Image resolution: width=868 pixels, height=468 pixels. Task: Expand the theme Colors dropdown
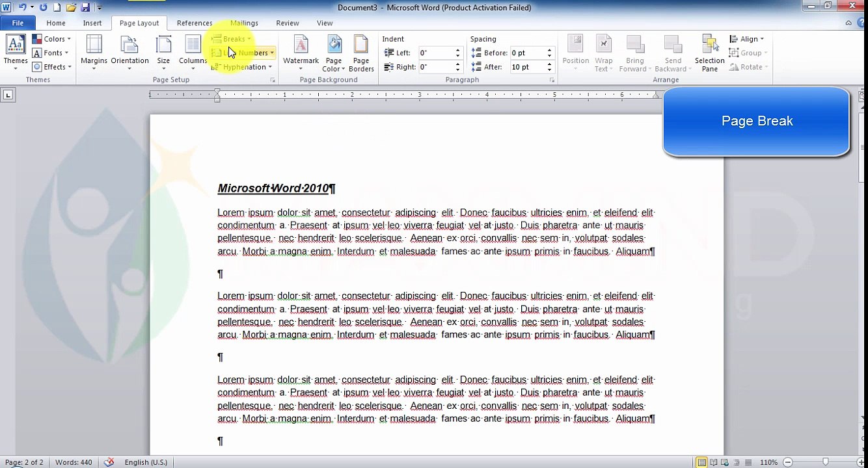tap(51, 39)
